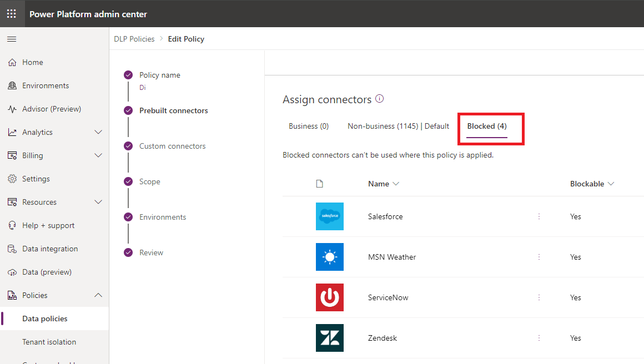The height and width of the screenshot is (364, 644).
Task: Click the MSN Weather connector logo
Action: pos(329,257)
